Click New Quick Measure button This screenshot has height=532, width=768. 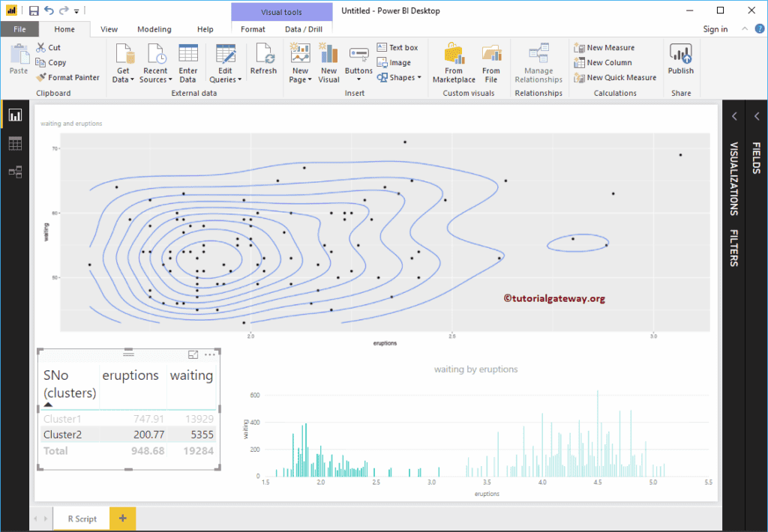615,77
